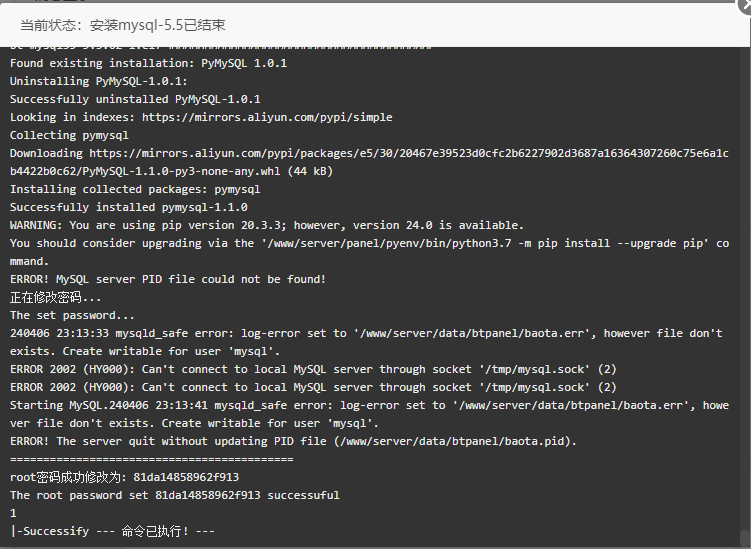The width and height of the screenshot is (751, 549).
Task: Click the first ERROR 2002 socket line
Action: 313,369
